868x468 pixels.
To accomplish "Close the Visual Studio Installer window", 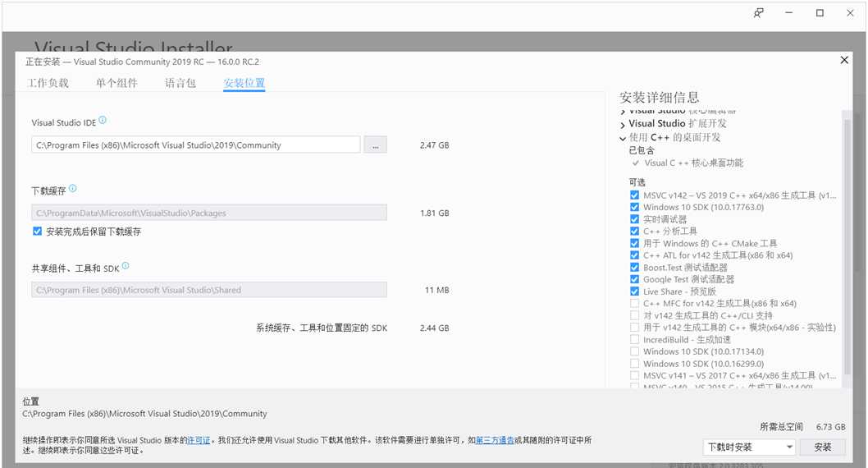I will (850, 13).
